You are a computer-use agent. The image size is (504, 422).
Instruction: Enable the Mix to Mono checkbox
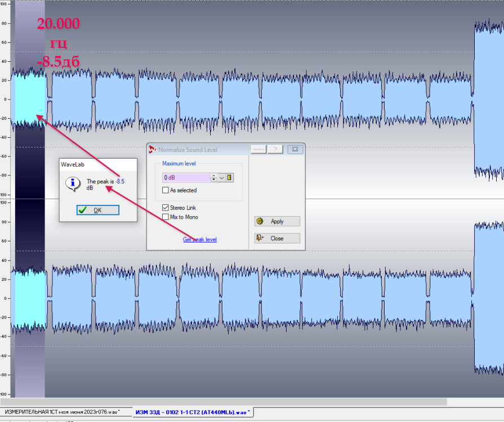tap(166, 217)
